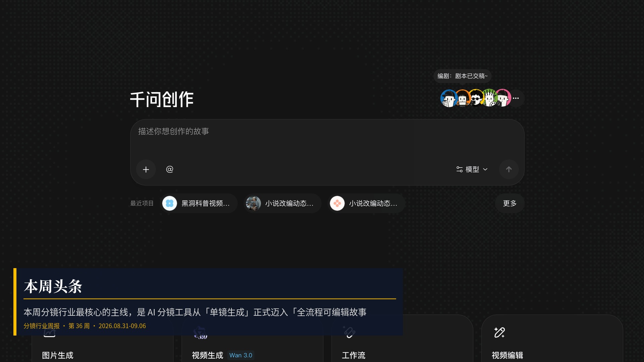Click the sliders icon beside 模型
Viewport: 644px width, 362px height.
pyautogui.click(x=460, y=170)
